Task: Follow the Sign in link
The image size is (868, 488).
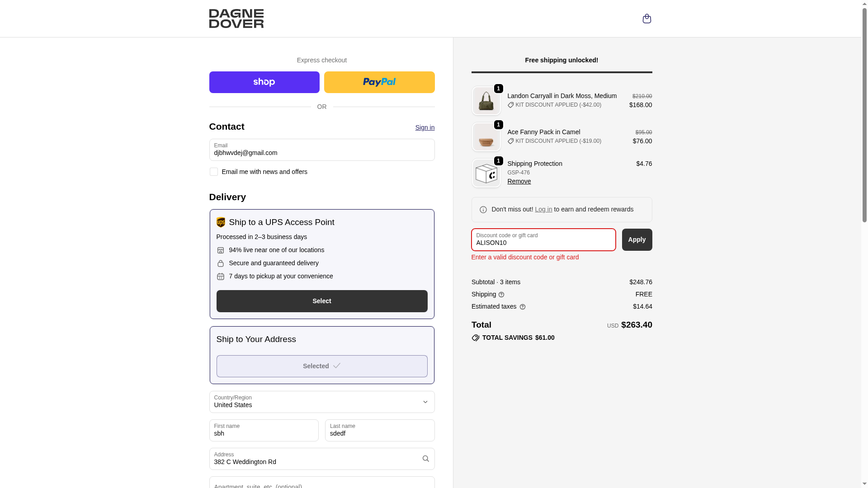Action: 425,127
